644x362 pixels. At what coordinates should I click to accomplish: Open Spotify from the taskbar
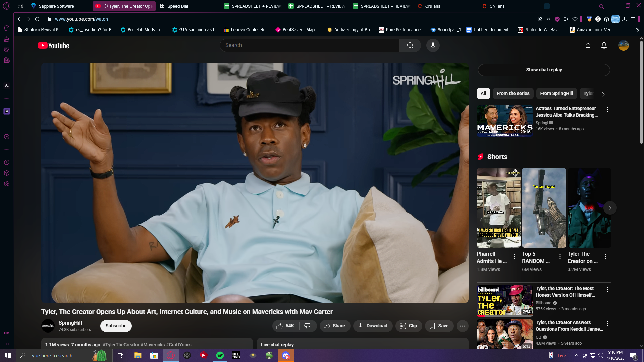(220, 355)
